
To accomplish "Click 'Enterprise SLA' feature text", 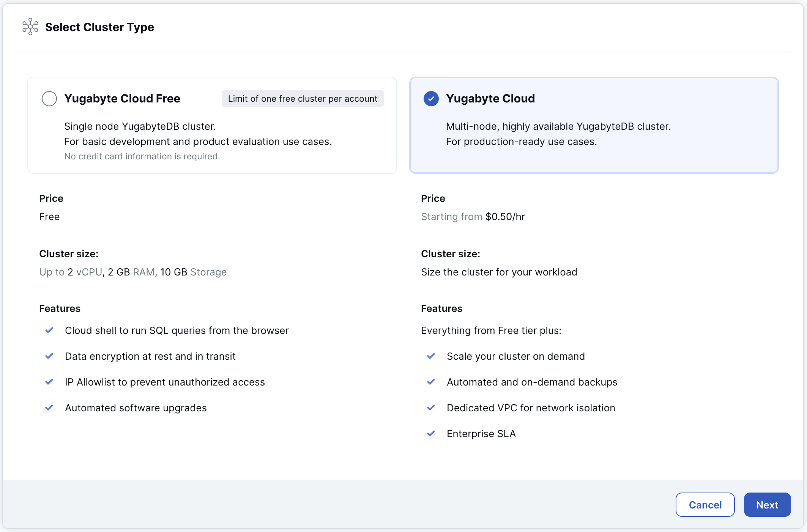I will click(x=481, y=434).
